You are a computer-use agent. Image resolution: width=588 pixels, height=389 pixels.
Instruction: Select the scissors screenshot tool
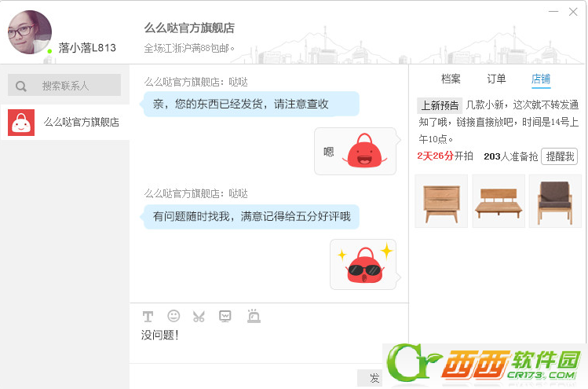(199, 317)
